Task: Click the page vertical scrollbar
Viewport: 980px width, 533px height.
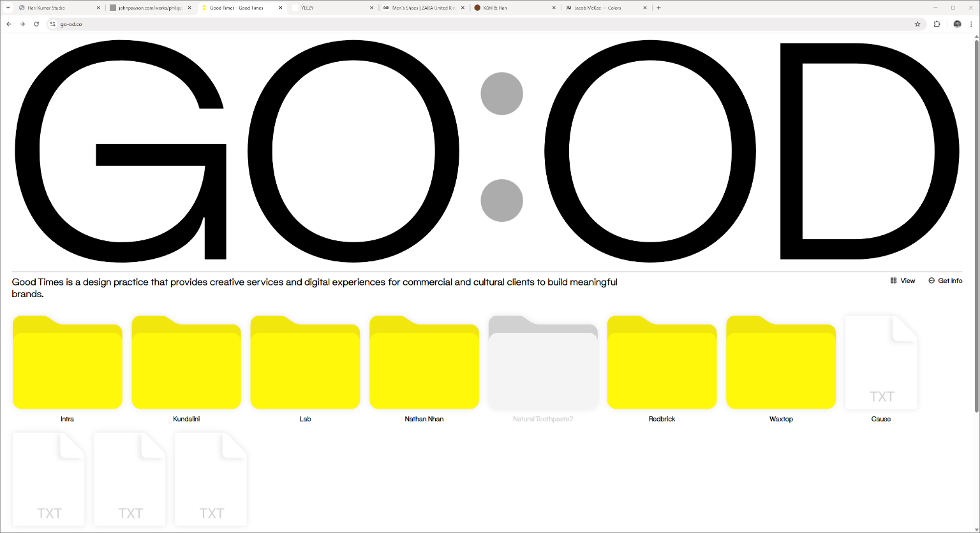Action: [x=976, y=223]
